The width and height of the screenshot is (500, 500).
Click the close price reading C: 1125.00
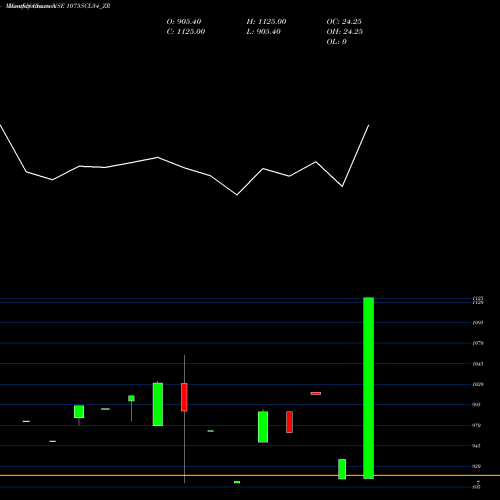pos(186,32)
